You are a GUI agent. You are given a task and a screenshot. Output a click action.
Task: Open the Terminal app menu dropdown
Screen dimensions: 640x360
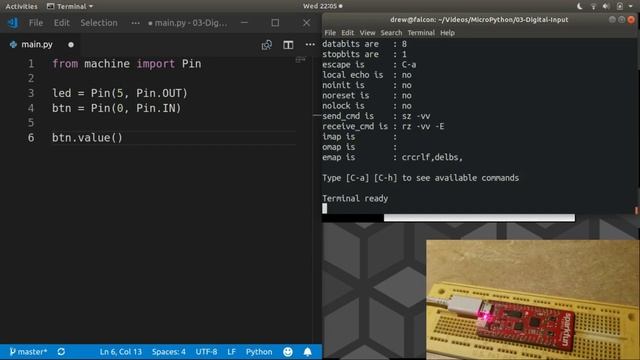point(70,6)
